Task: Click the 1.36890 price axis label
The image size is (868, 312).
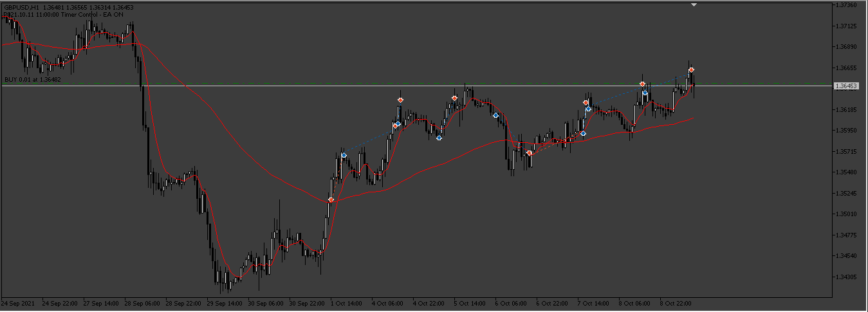Action: [846, 47]
